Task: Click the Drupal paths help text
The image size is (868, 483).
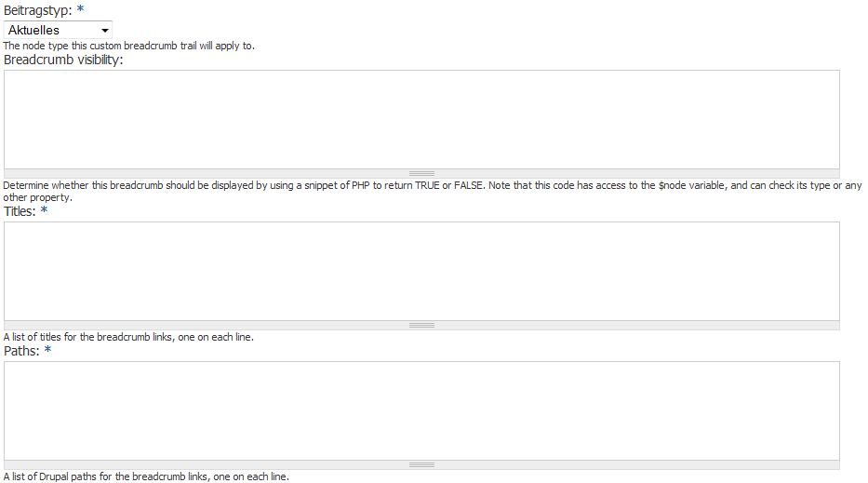Action: pyautogui.click(x=146, y=476)
